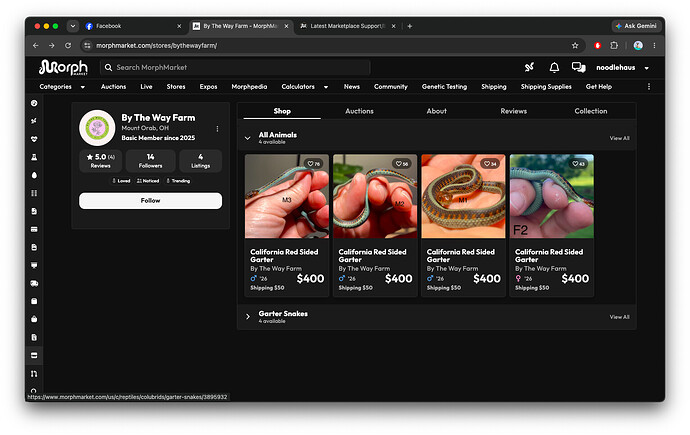Switch to the Collection tab
690x435 pixels.
point(591,111)
